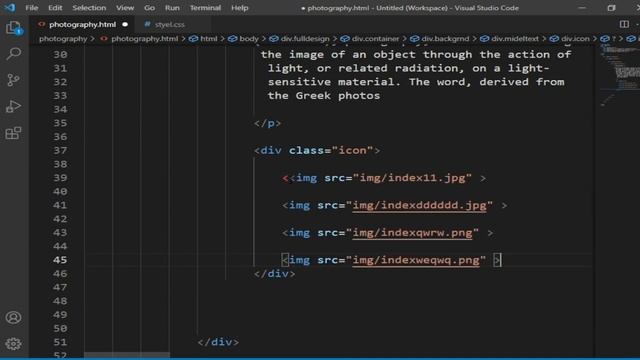This screenshot has width=640, height=360.
Task: Click the text 'light, or related radiation, on a light-'
Action: pos(409,68)
